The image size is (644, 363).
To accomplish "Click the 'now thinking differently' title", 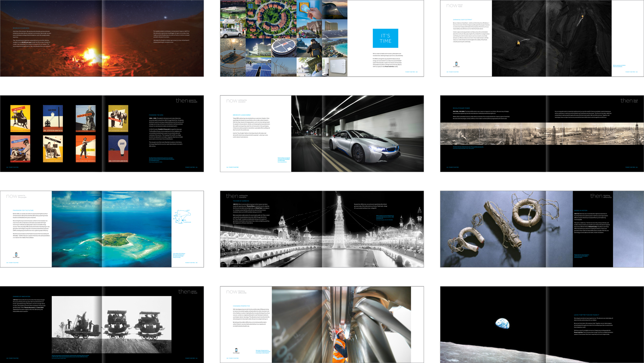I will point(237,292).
